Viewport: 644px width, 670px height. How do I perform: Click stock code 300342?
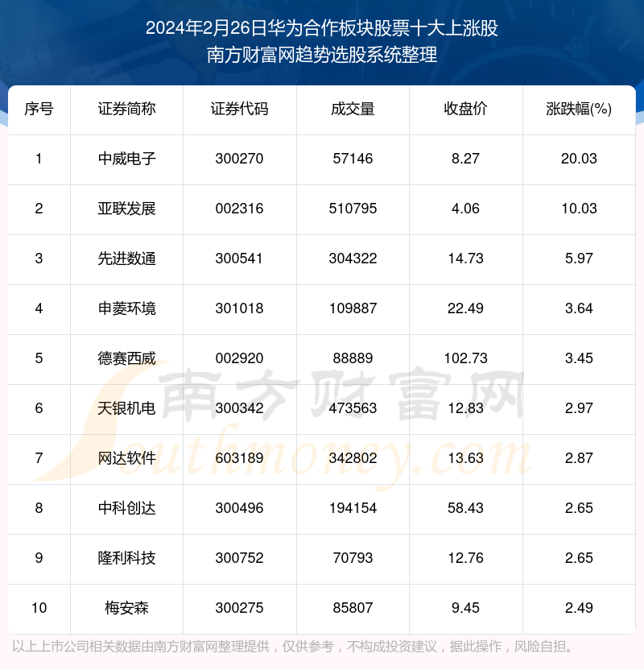[240, 408]
